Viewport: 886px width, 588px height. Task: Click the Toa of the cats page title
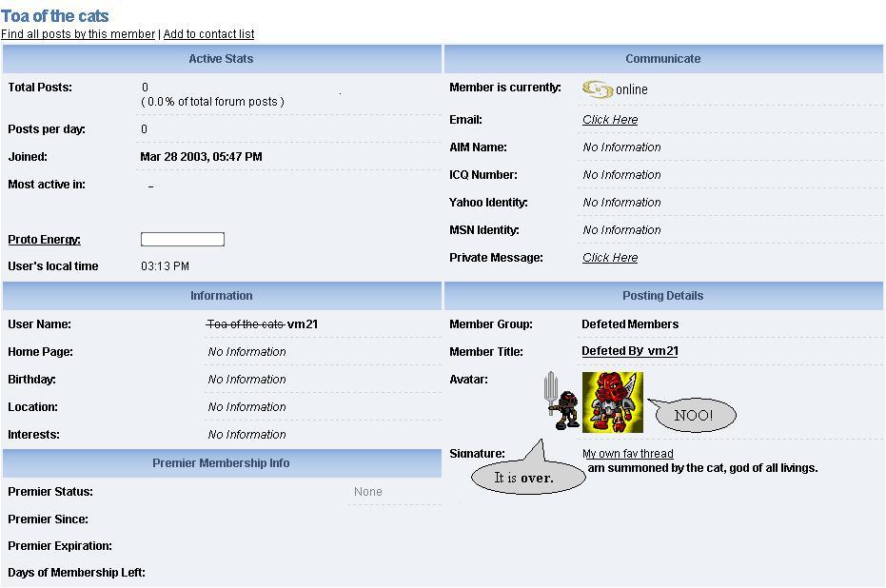[x=55, y=16]
